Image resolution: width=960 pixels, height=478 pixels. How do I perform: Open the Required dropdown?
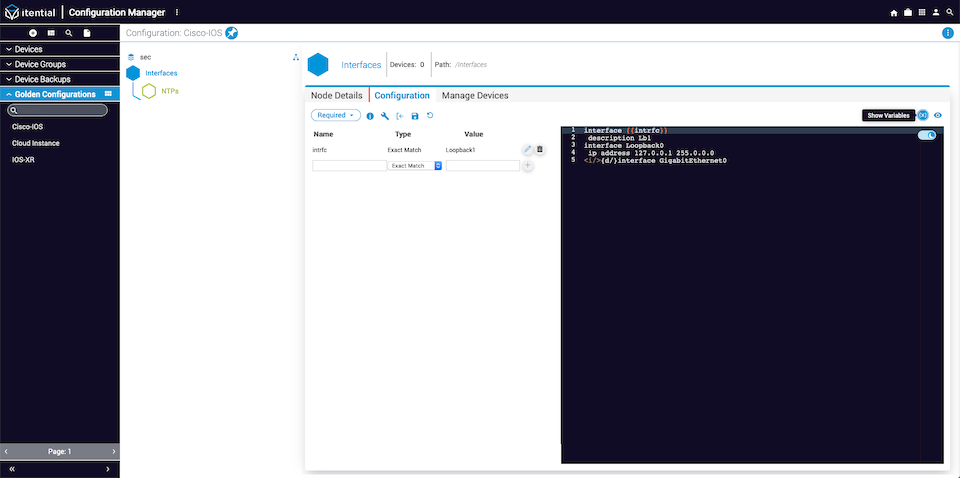click(x=336, y=115)
